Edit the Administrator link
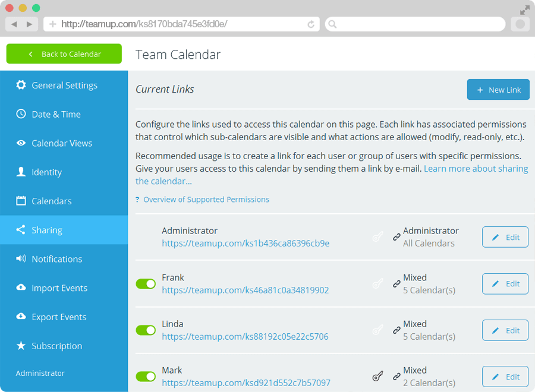 [505, 237]
